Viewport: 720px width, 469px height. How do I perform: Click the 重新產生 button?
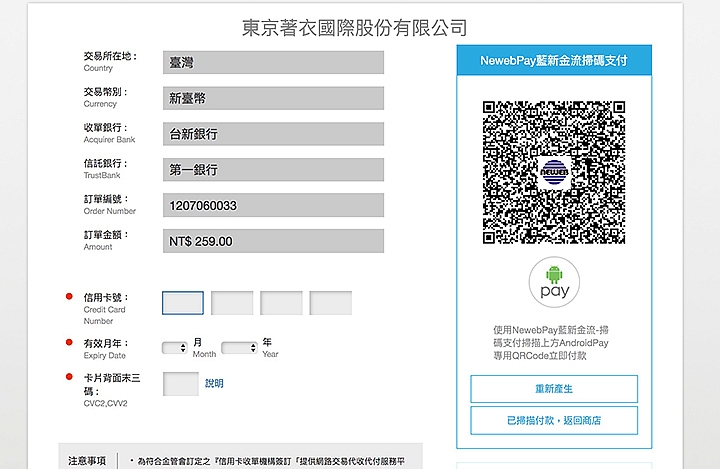[x=554, y=389]
